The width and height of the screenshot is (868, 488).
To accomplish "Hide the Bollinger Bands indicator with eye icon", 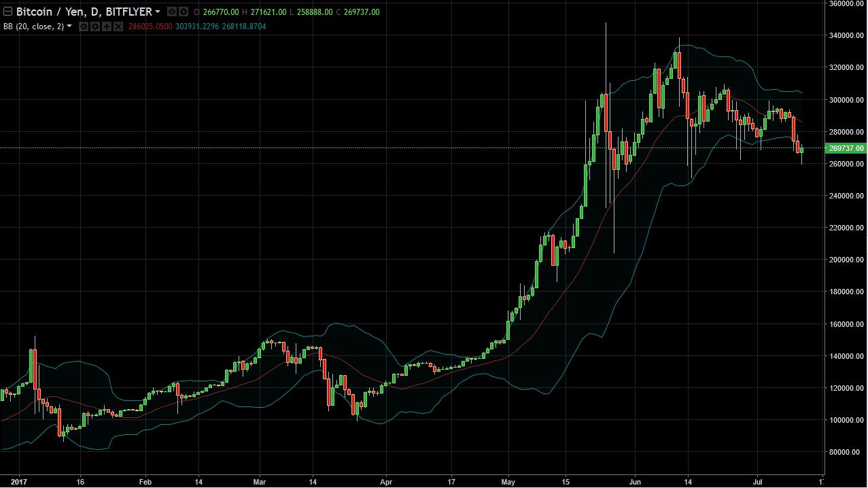I will [84, 27].
